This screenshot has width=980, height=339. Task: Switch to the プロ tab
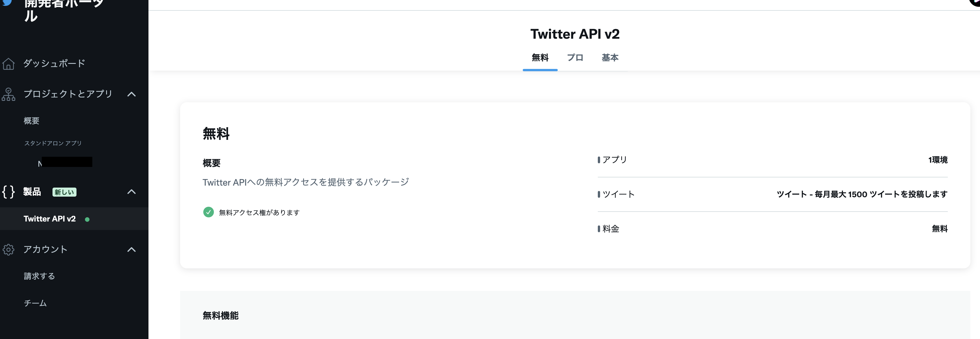tap(575, 58)
